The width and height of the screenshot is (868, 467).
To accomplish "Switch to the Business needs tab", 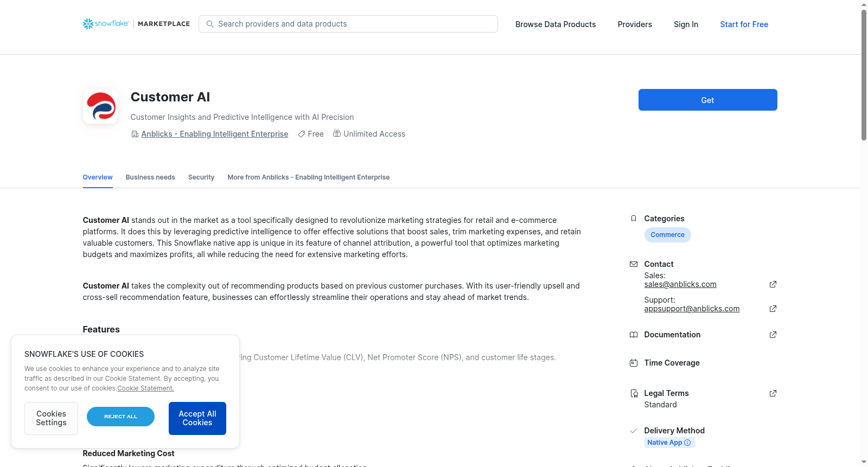I will 150,177.
